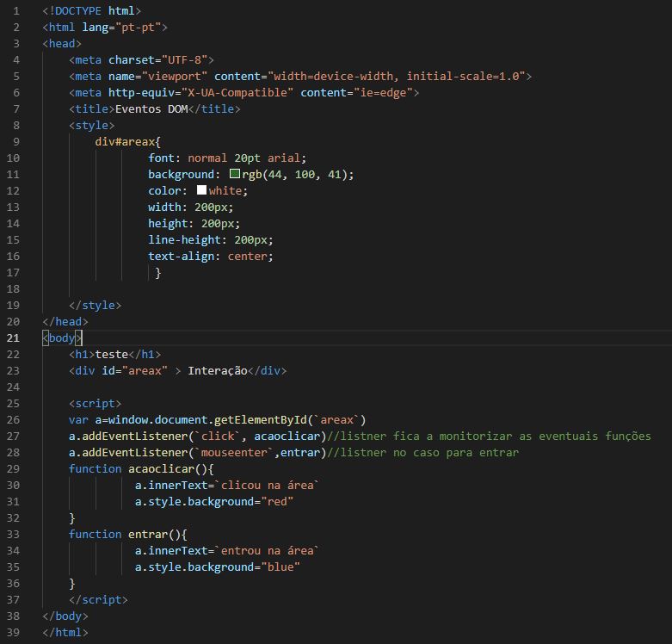Screen dimensions: 672x644
Task: Click getElementById on line 26
Action: tap(260, 420)
